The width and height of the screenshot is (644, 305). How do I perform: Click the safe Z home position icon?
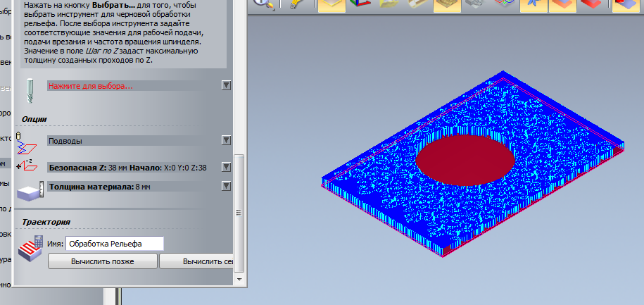click(x=27, y=164)
